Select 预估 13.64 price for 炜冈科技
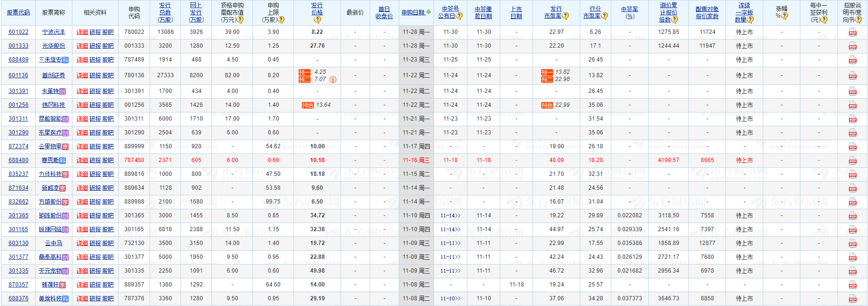Viewport: 868px width, 306px height. [316, 105]
